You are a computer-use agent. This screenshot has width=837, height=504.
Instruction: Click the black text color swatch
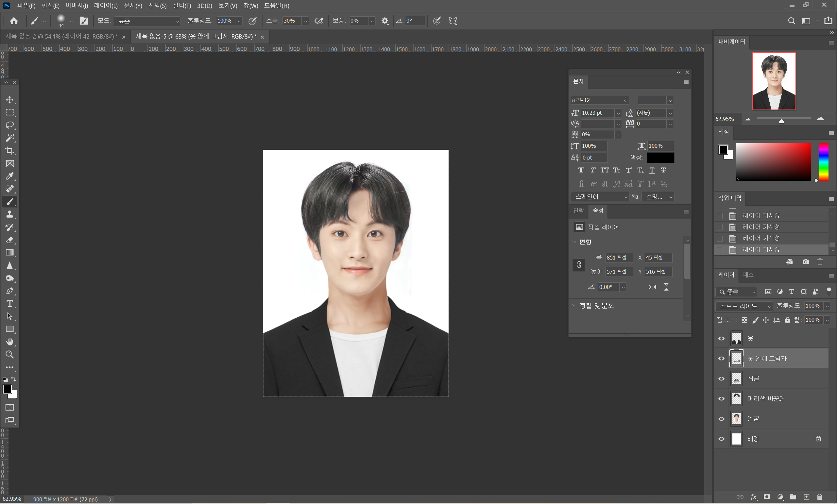(660, 158)
